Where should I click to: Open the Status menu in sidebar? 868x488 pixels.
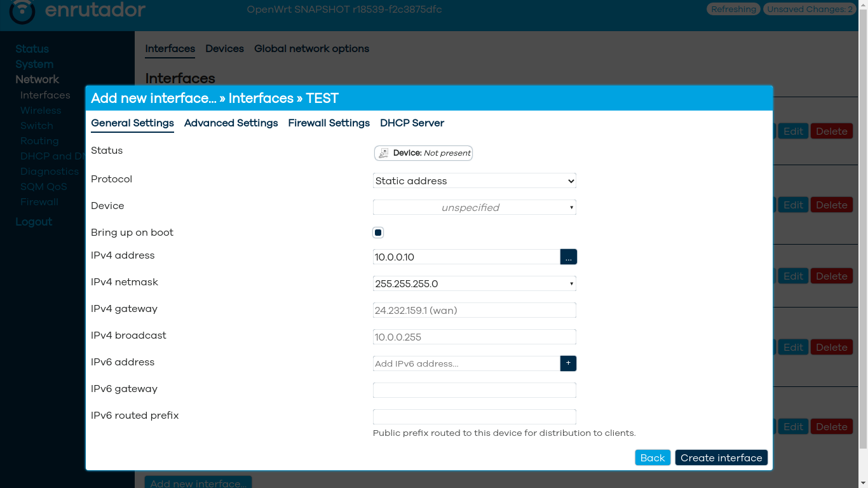point(32,49)
